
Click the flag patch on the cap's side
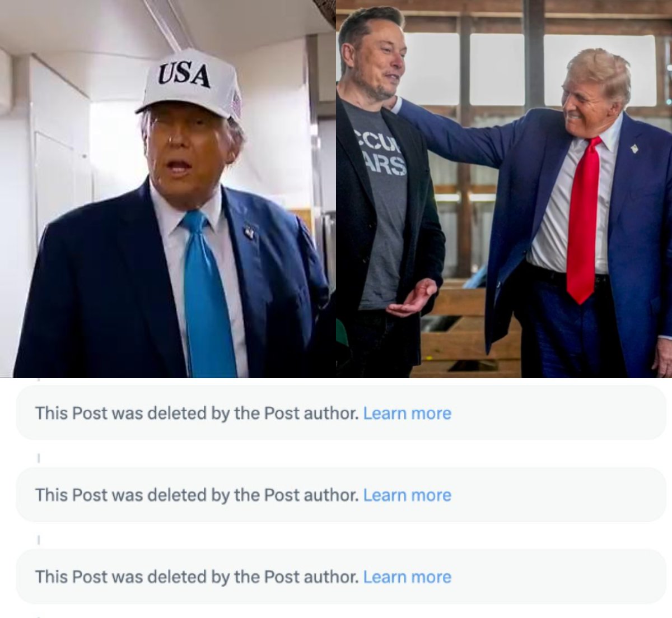[236, 104]
